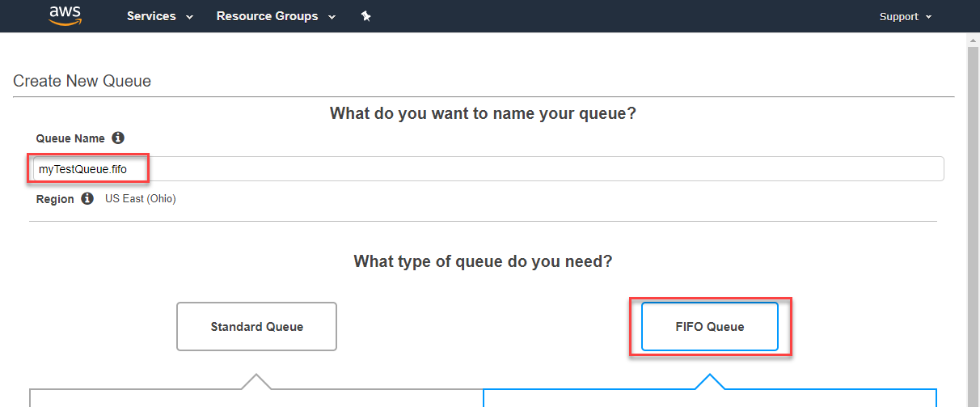Viewport: 980px width, 407px height.
Task: Expand the chevron next to Resource Groups
Action: (332, 17)
